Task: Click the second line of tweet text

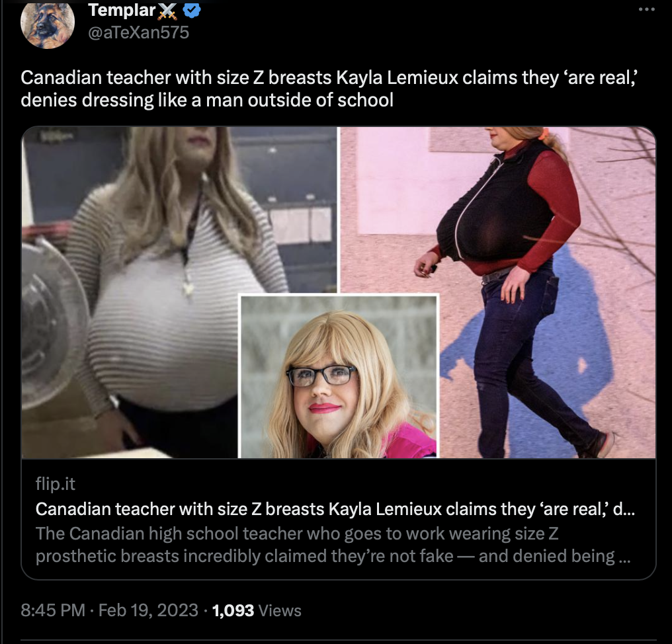Action: click(207, 101)
